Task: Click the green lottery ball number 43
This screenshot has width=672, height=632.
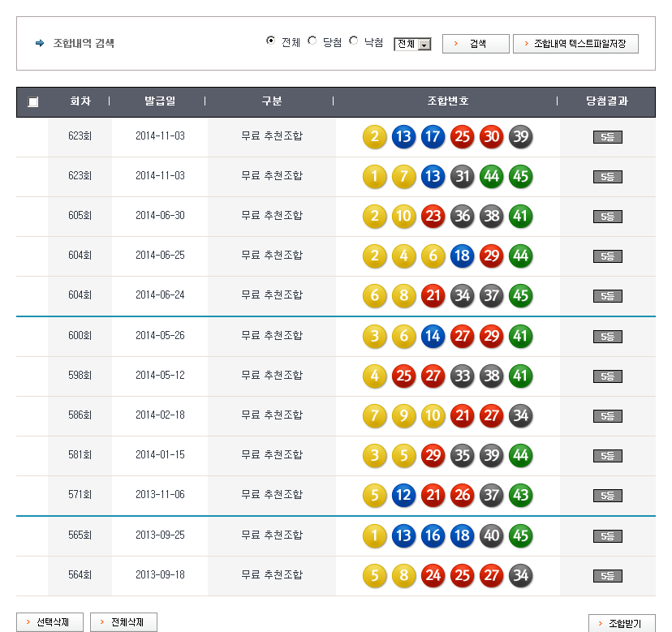Action: click(520, 495)
